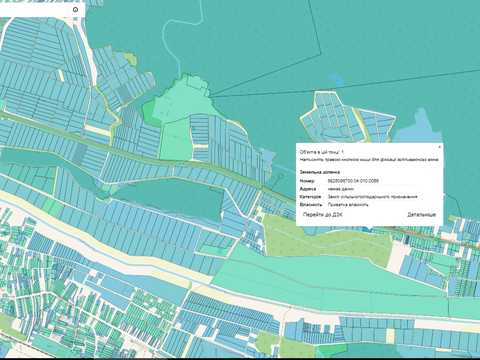The image size is (480, 360).
Task: Select the cadastral number value in the popup
Action: pyautogui.click(x=353, y=181)
